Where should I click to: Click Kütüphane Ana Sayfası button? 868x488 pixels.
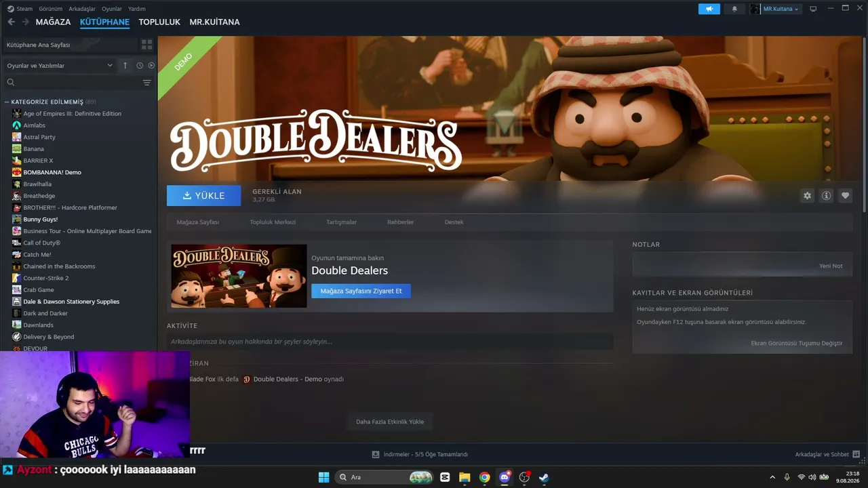(x=69, y=45)
